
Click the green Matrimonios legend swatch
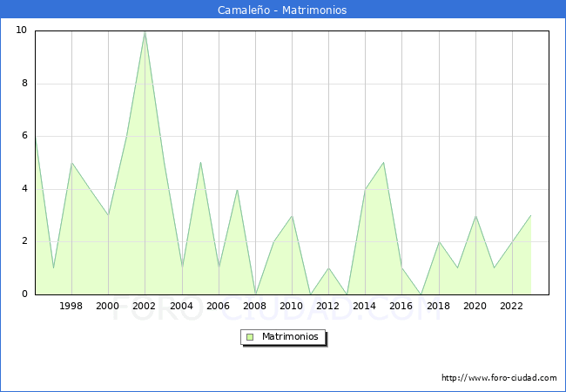250,337
